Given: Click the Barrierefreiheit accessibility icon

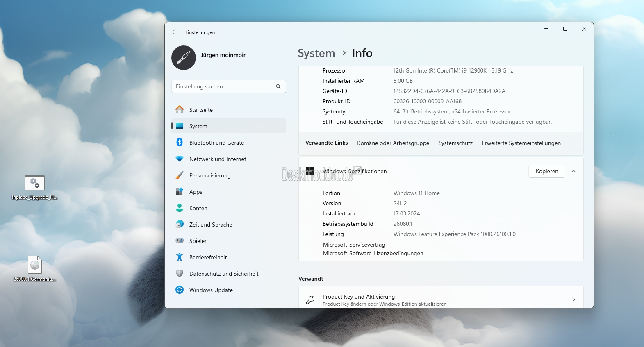Looking at the screenshot, I should 180,257.
